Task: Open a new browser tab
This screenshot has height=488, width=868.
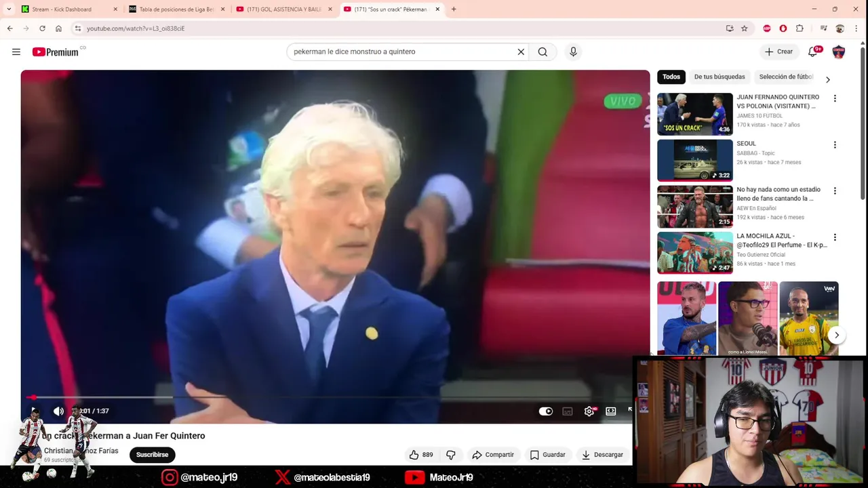Action: point(454,9)
